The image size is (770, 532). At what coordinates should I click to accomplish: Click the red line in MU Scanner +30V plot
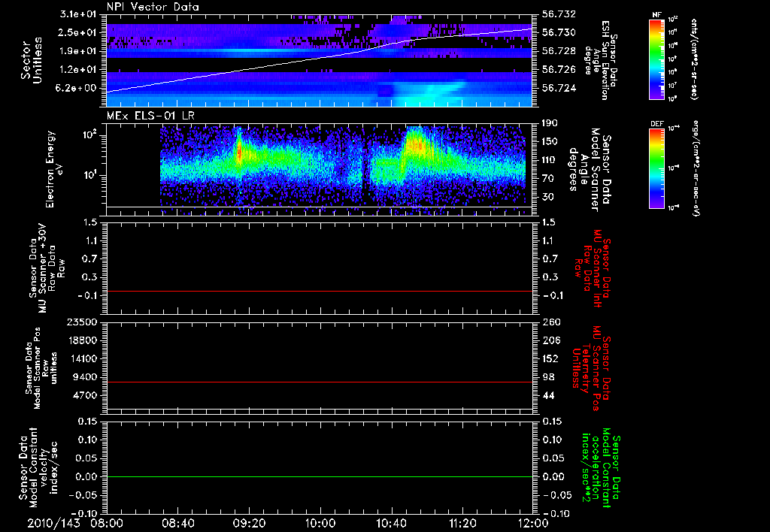coord(319,291)
